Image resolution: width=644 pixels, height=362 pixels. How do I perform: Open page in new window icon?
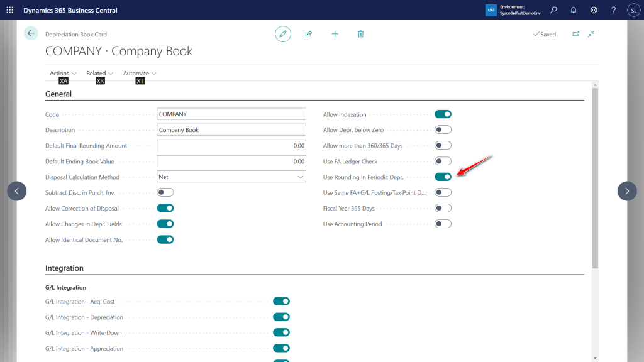click(575, 34)
